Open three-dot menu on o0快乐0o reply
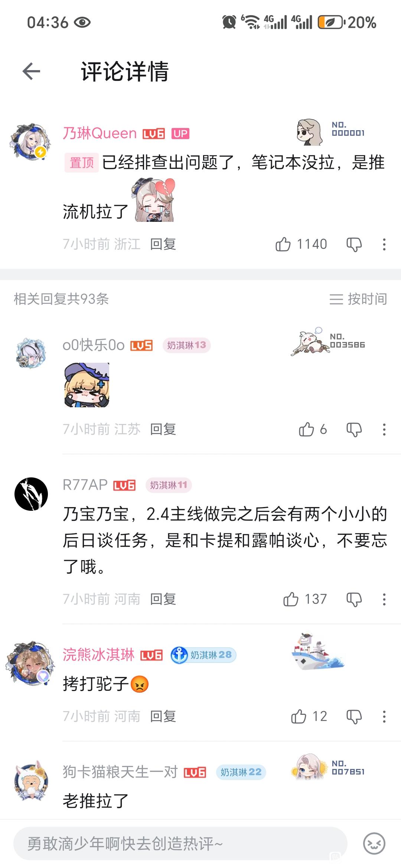 click(x=384, y=430)
